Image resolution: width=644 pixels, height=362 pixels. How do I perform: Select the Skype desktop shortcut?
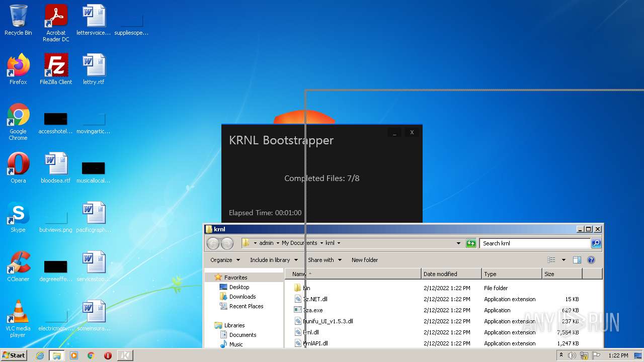point(18,217)
